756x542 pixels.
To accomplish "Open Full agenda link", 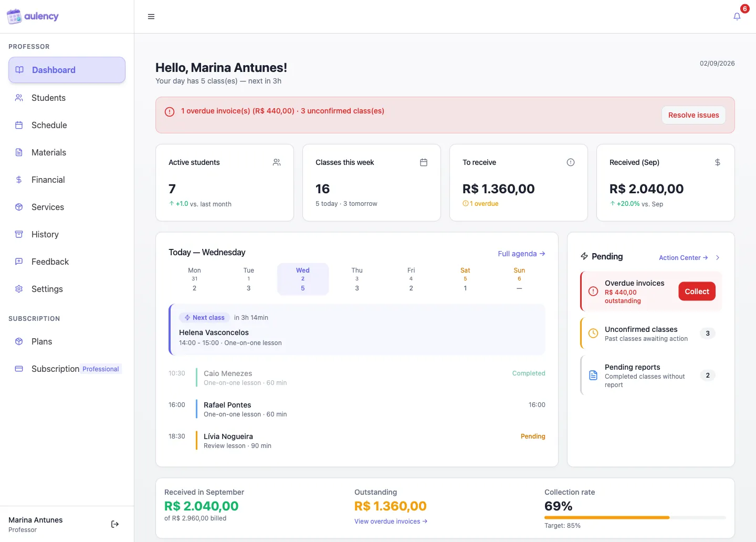I will pos(521,254).
